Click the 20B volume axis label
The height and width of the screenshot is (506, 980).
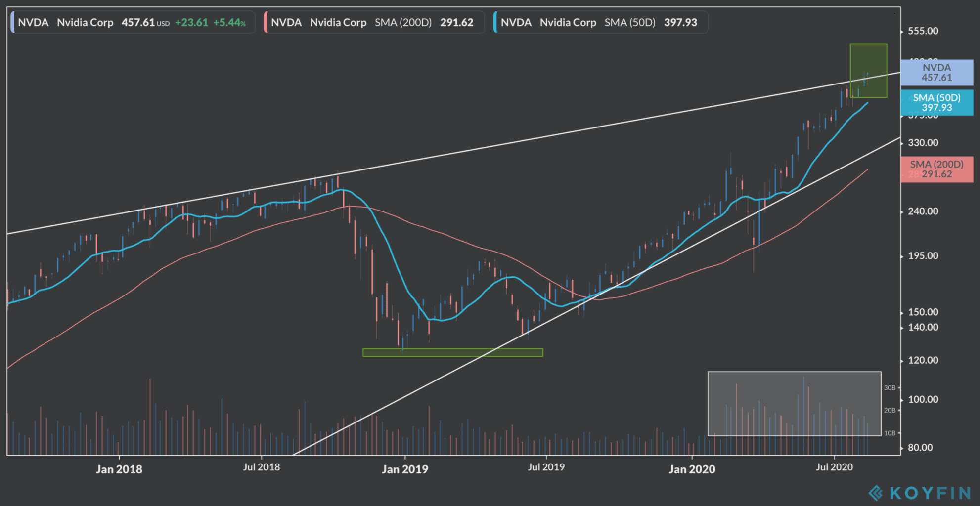coord(890,410)
